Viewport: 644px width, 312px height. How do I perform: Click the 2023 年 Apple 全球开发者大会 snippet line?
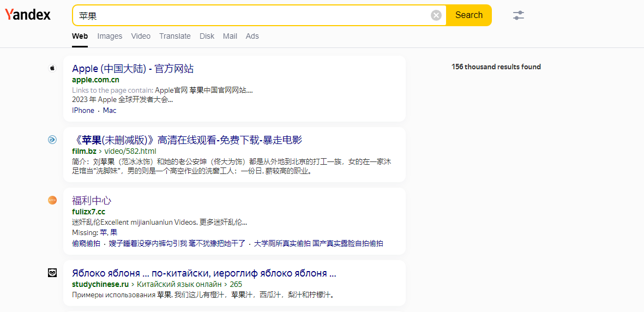122,99
